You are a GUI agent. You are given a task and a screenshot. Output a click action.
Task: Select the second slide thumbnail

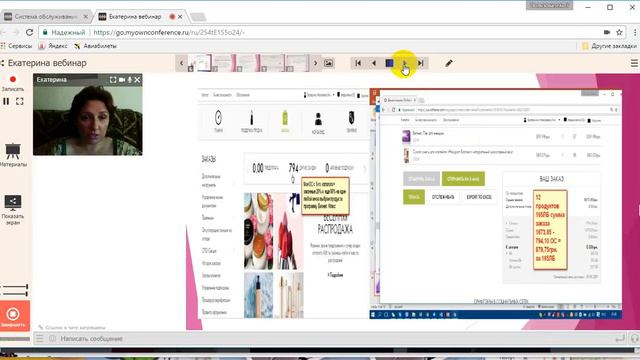tap(224, 63)
